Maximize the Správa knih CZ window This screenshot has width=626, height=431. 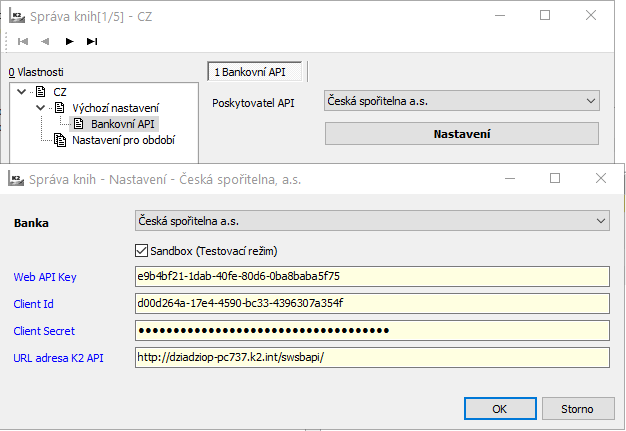(x=545, y=16)
